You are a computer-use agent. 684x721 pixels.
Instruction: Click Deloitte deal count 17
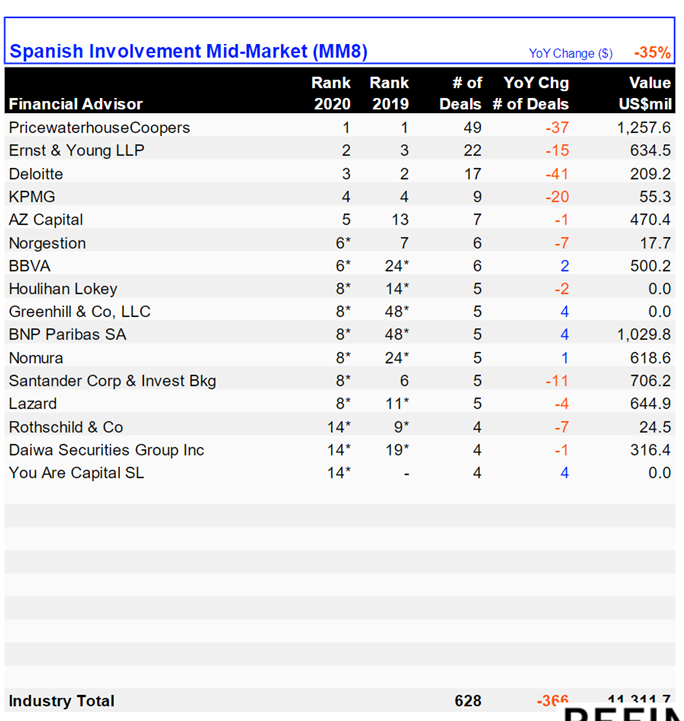473,174
